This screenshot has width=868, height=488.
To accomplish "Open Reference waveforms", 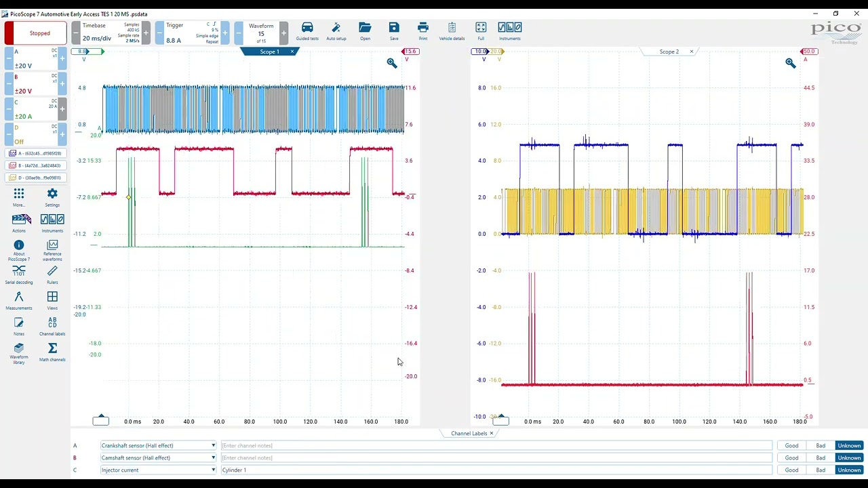I will click(x=52, y=250).
